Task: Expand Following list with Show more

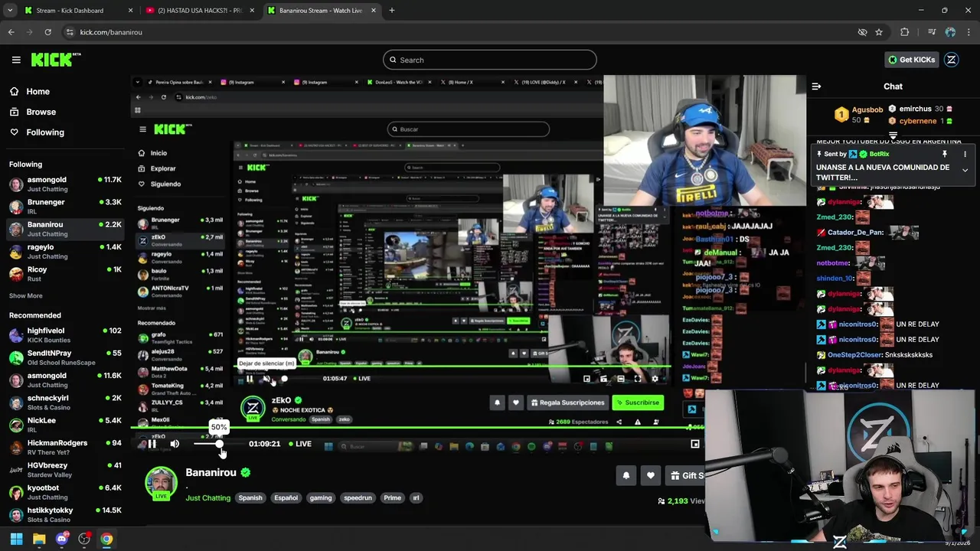Action: [25, 296]
